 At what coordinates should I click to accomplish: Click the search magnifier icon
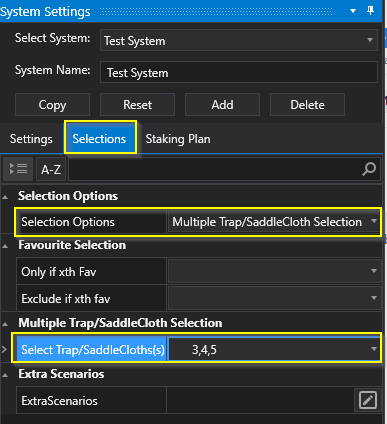pyautogui.click(x=369, y=169)
